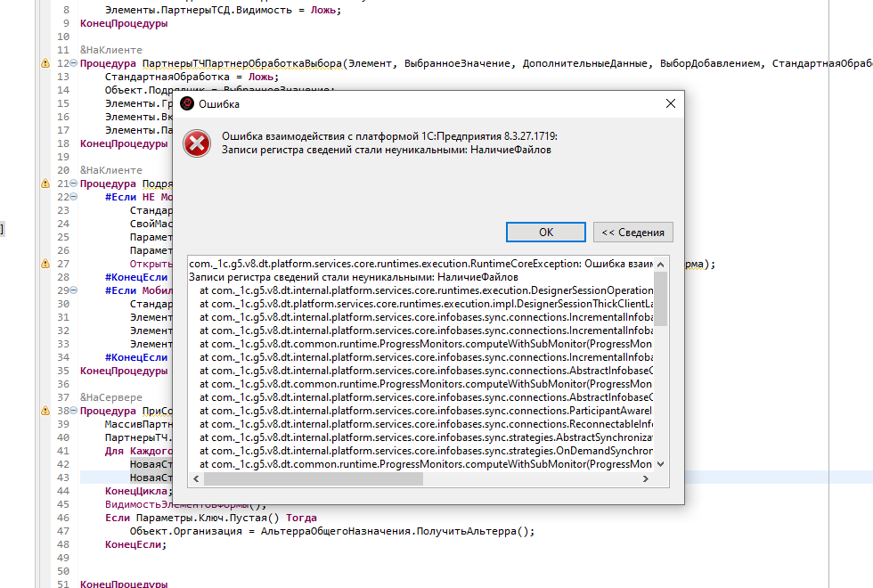Click the warning marker on line 27
This screenshot has width=873, height=588.
click(x=45, y=264)
